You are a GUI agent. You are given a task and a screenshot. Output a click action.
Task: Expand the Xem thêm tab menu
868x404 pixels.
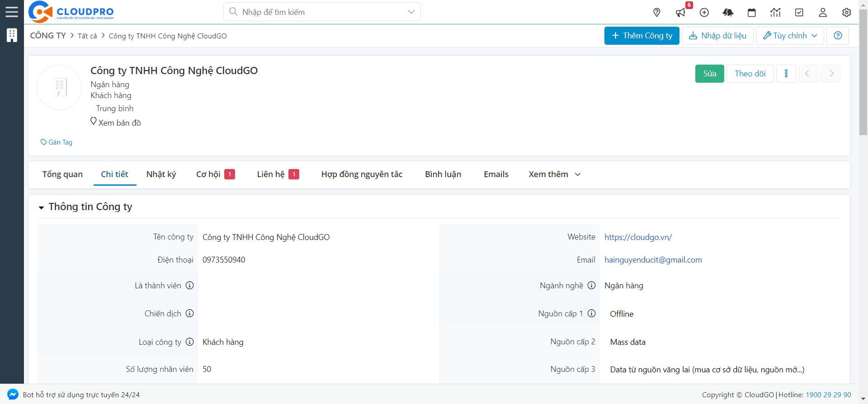pyautogui.click(x=555, y=174)
